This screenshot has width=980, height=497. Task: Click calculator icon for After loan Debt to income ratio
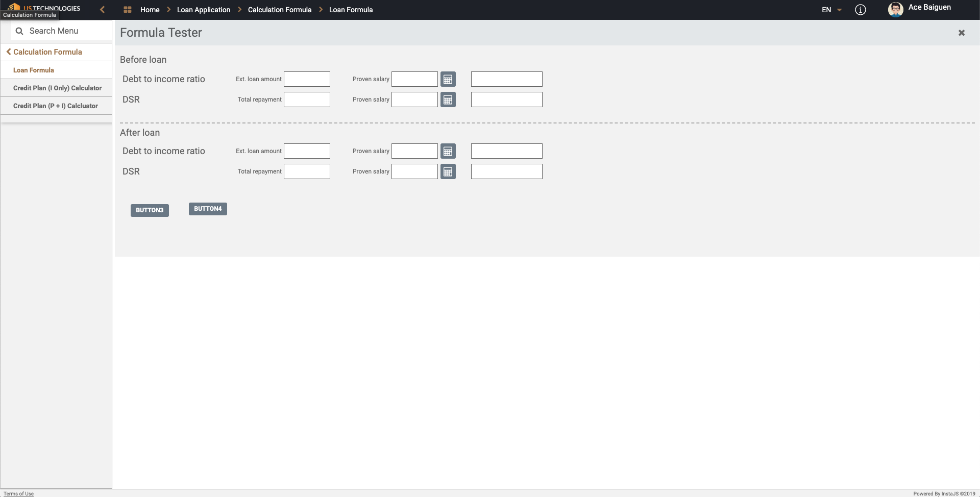click(448, 152)
